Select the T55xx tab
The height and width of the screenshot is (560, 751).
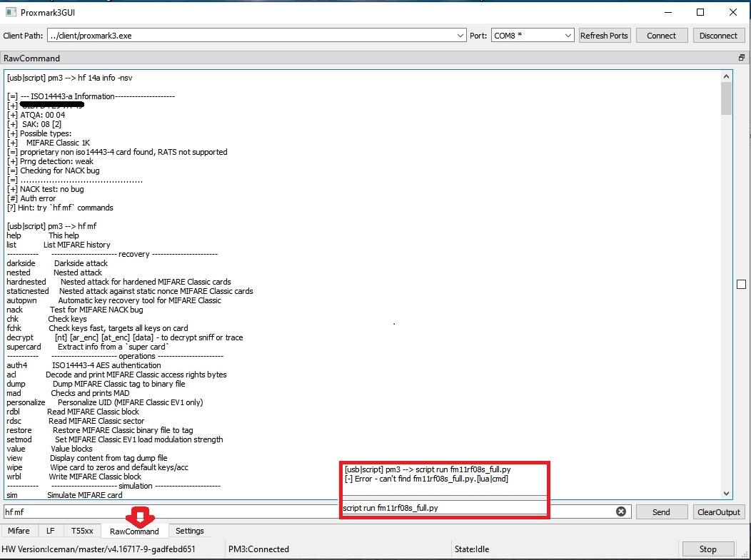click(x=82, y=531)
